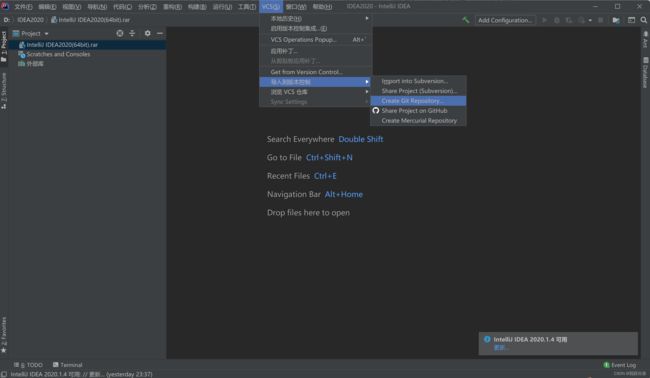
Task: Open the 代码(C) menu
Action: pyautogui.click(x=122, y=7)
